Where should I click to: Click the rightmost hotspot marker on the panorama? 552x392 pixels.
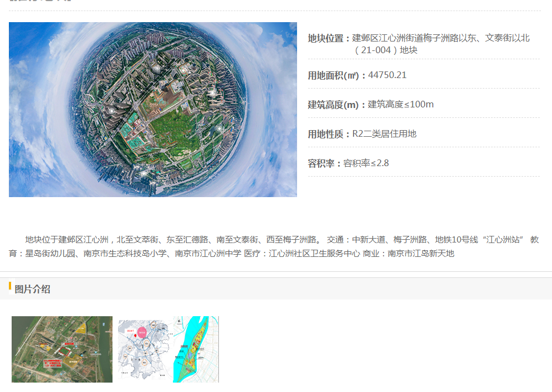pos(218,128)
